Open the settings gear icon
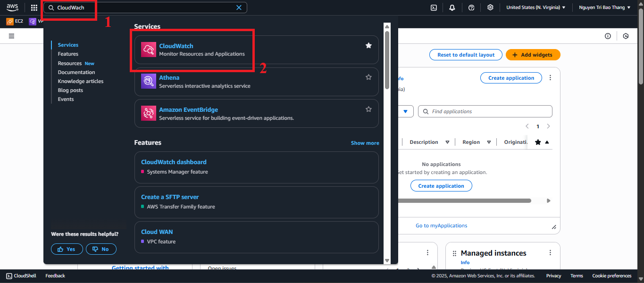Viewport: 644px width, 283px height. tap(490, 8)
